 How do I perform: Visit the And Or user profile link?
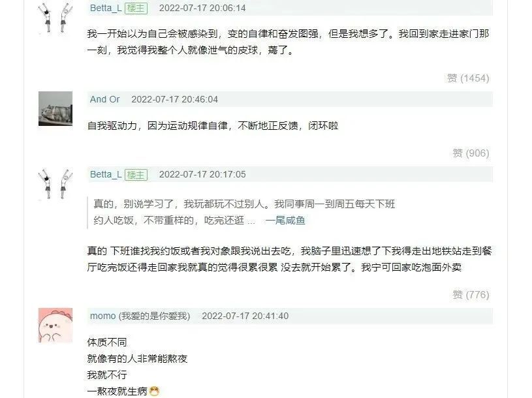tap(104, 99)
